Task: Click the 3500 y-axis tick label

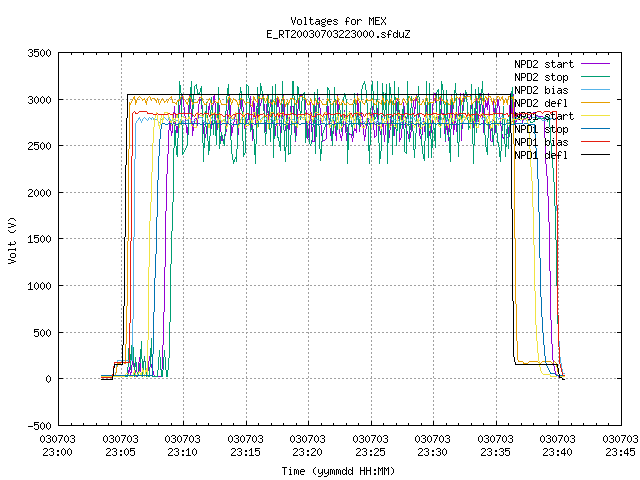Action: pyautogui.click(x=40, y=53)
